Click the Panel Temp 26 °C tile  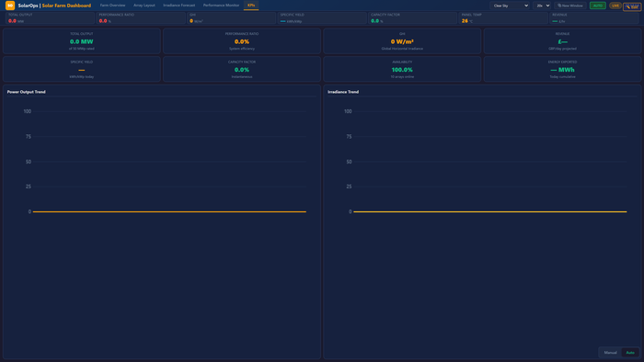click(x=503, y=18)
